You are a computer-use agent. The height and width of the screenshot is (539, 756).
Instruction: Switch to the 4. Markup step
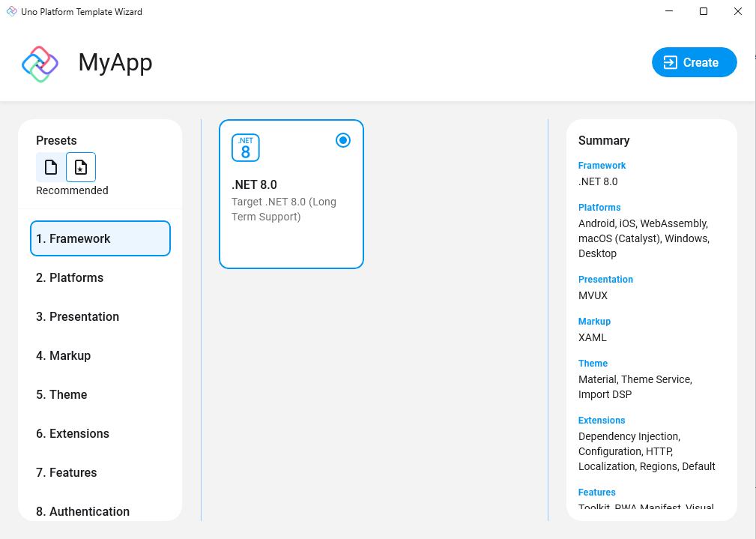(x=100, y=355)
